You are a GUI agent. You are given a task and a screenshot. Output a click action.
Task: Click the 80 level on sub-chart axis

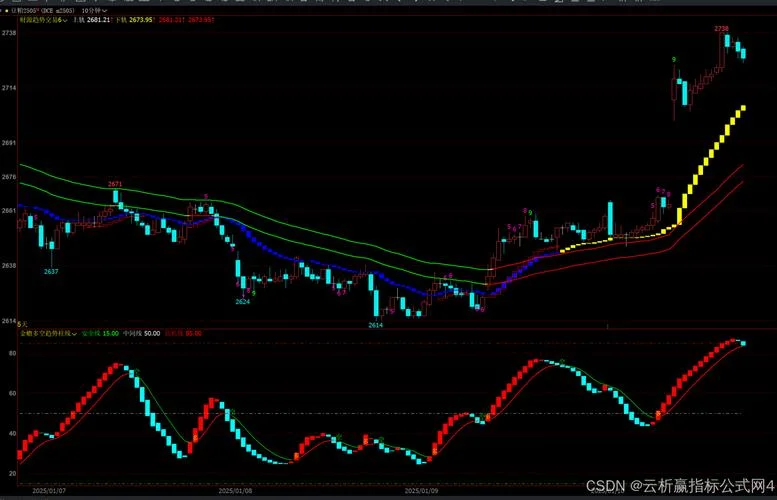(x=12, y=353)
